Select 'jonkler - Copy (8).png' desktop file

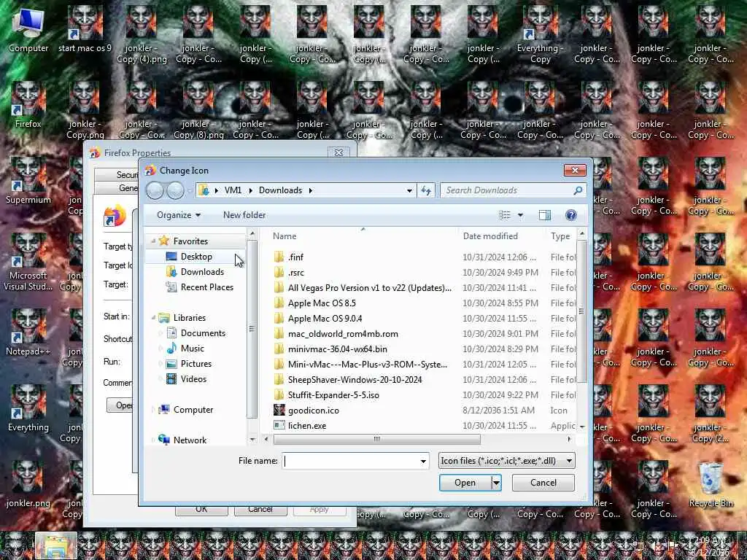[198, 111]
